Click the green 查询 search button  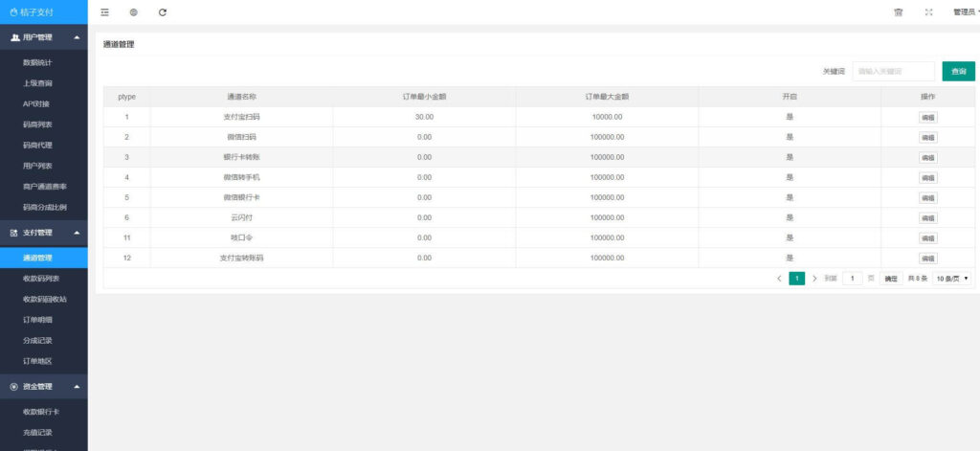tap(958, 72)
